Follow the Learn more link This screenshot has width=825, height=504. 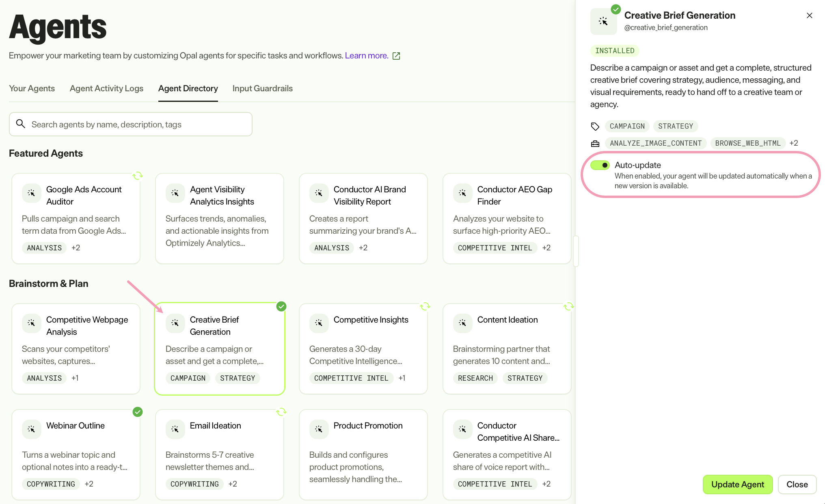(367, 56)
